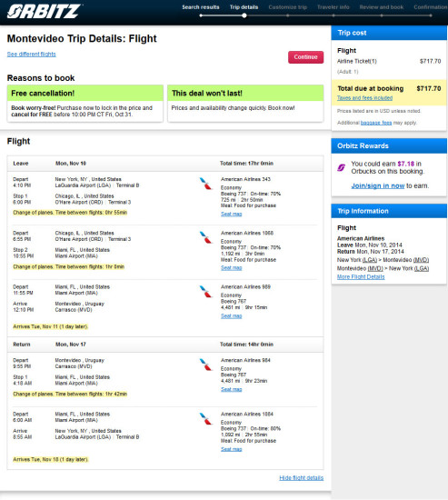
Task: Open the See different flights link
Action: 31,54
